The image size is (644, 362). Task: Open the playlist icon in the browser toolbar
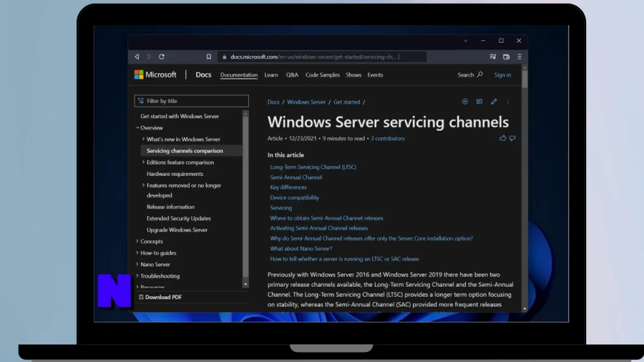coord(493,57)
